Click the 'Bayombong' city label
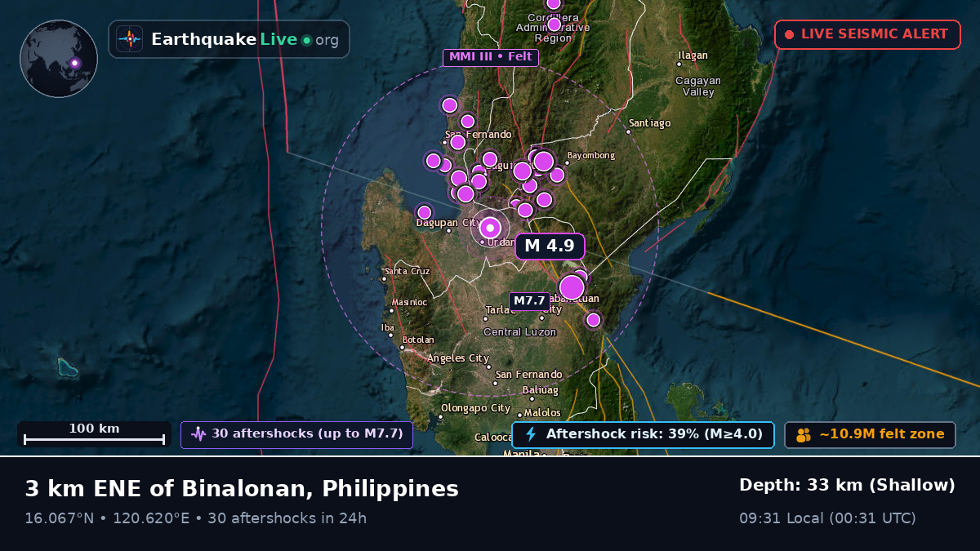The height and width of the screenshot is (551, 980). pyautogui.click(x=590, y=155)
